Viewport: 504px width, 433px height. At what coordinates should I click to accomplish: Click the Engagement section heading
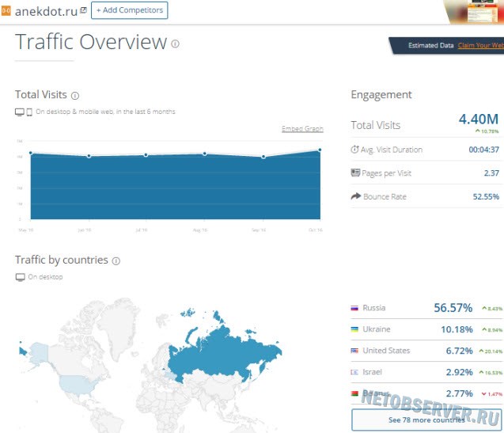coord(381,94)
